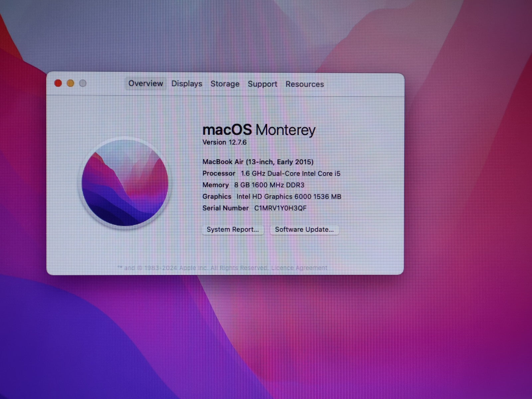Open System Report

coord(233,229)
